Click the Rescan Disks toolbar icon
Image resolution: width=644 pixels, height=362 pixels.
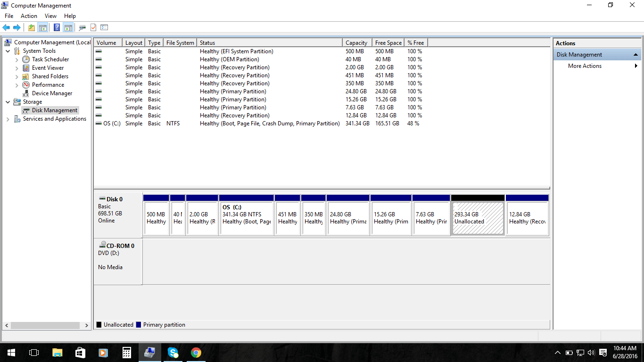(x=82, y=27)
